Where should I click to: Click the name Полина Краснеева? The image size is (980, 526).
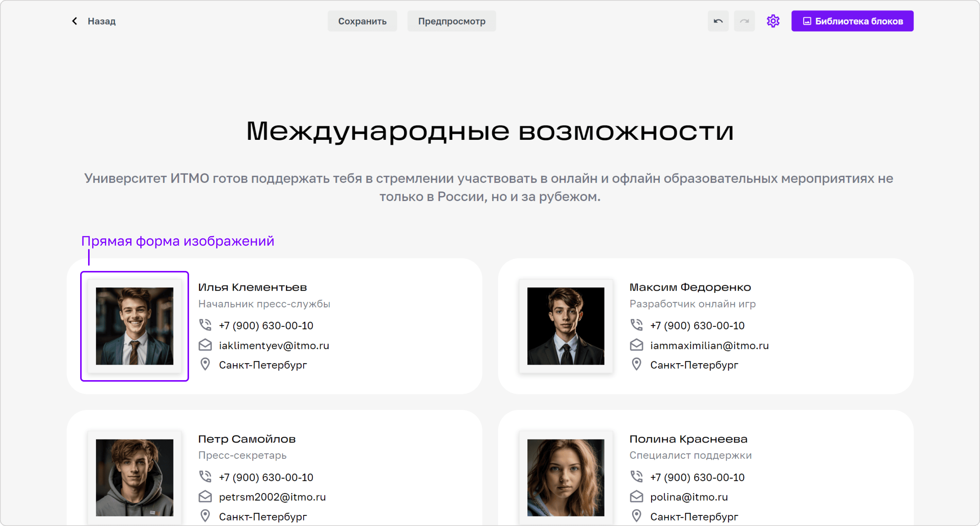688,439
